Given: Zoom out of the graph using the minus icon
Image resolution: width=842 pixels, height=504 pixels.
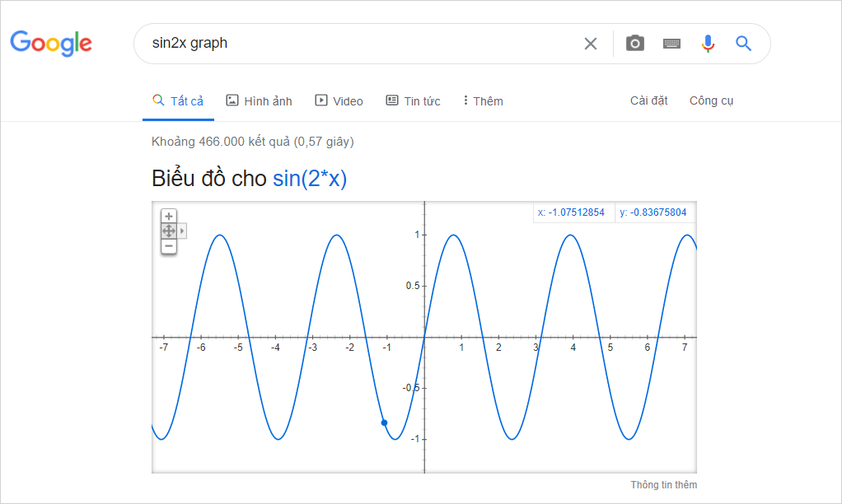Looking at the screenshot, I should (168, 245).
